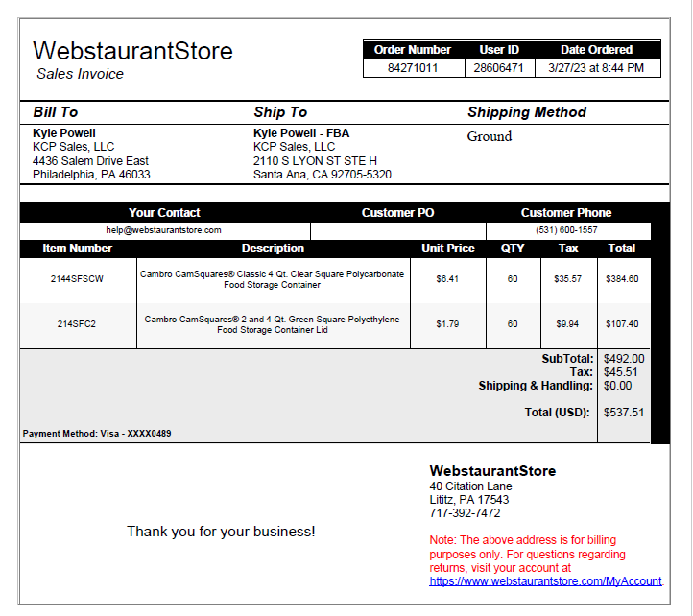
Task: Select item number 214SFC2
Action: pyautogui.click(x=77, y=324)
